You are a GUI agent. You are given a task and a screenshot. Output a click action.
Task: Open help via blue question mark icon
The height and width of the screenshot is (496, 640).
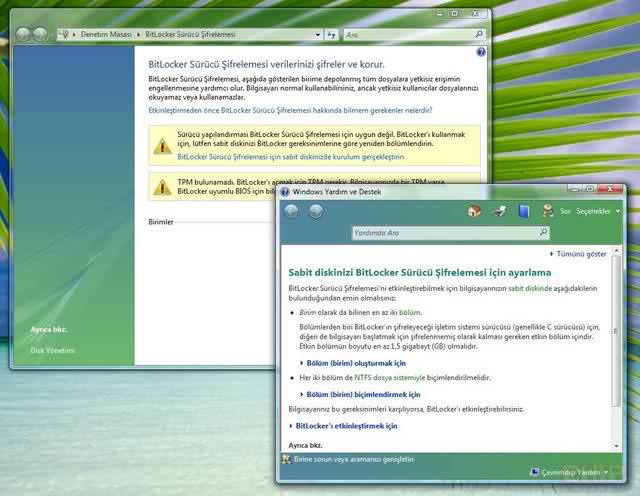pos(481,52)
